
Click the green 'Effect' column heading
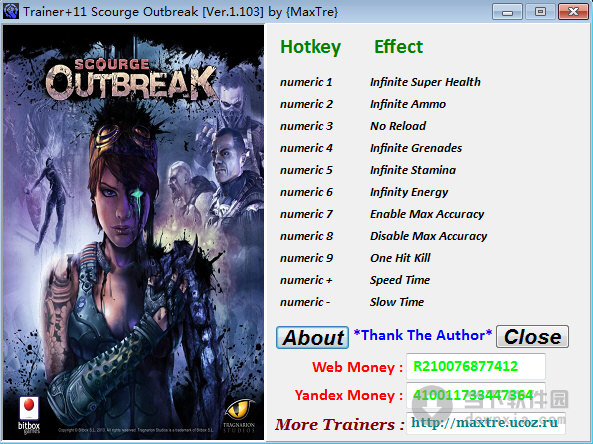click(398, 47)
